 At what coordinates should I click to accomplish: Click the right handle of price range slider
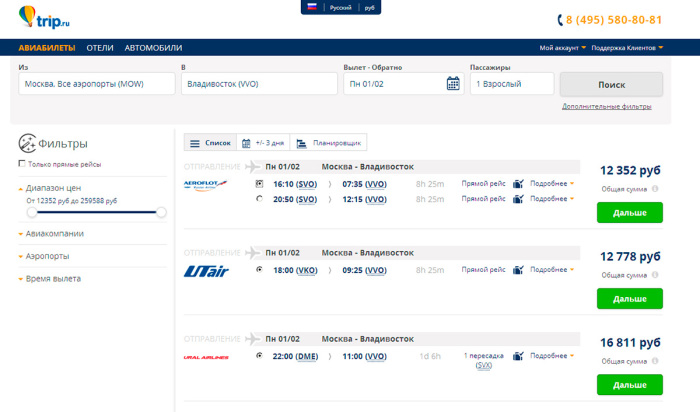point(161,212)
